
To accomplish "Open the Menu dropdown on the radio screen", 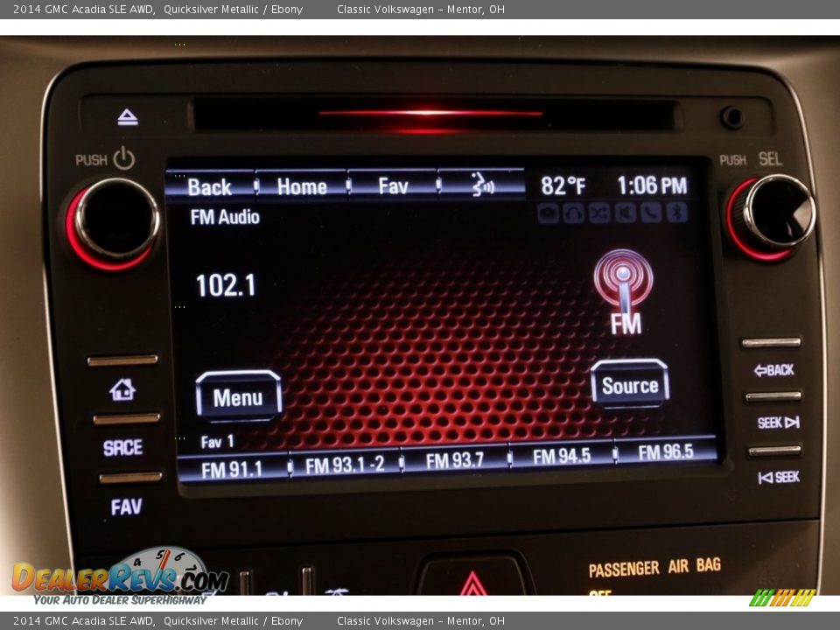I will [x=239, y=396].
